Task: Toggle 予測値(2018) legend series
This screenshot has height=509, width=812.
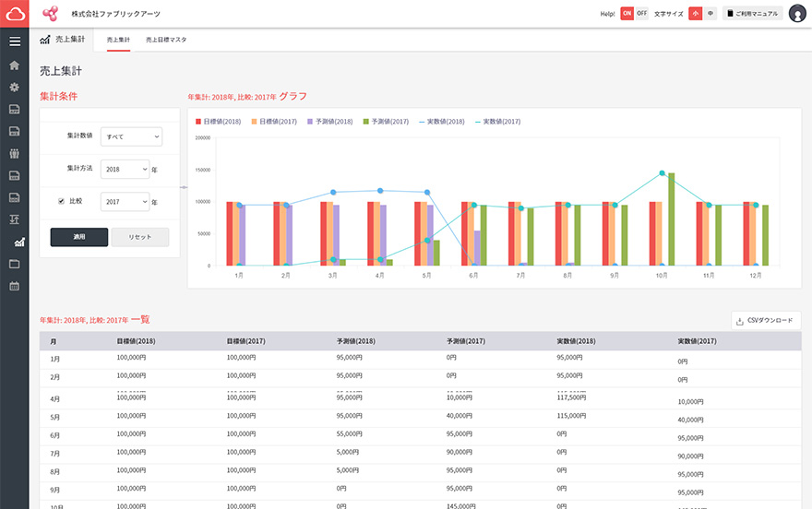Action: click(330, 122)
